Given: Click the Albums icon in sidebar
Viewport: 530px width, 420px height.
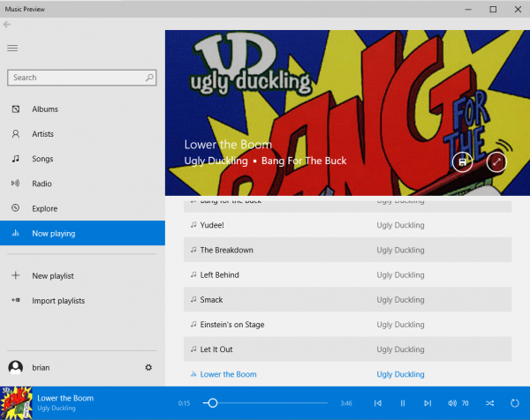Looking at the screenshot, I should coord(16,109).
